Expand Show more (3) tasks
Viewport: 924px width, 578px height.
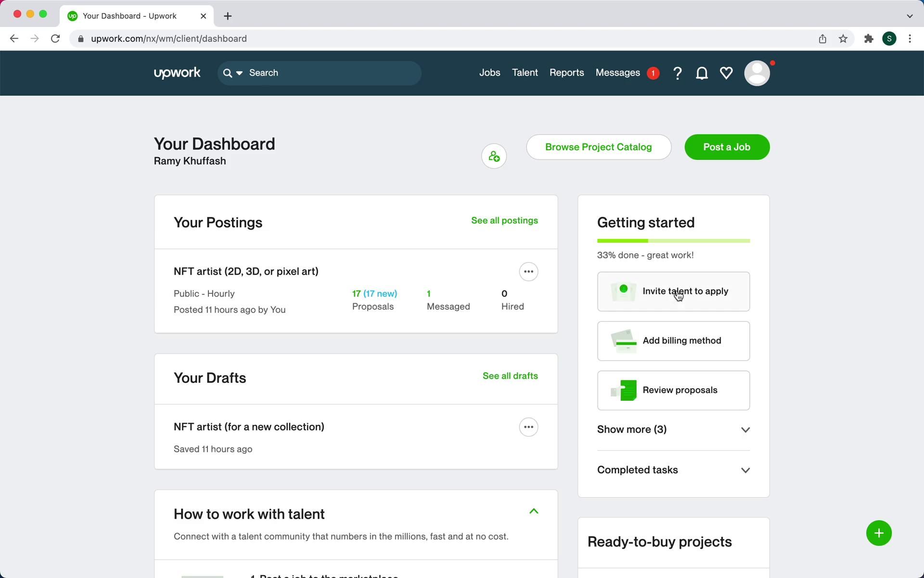[673, 430]
